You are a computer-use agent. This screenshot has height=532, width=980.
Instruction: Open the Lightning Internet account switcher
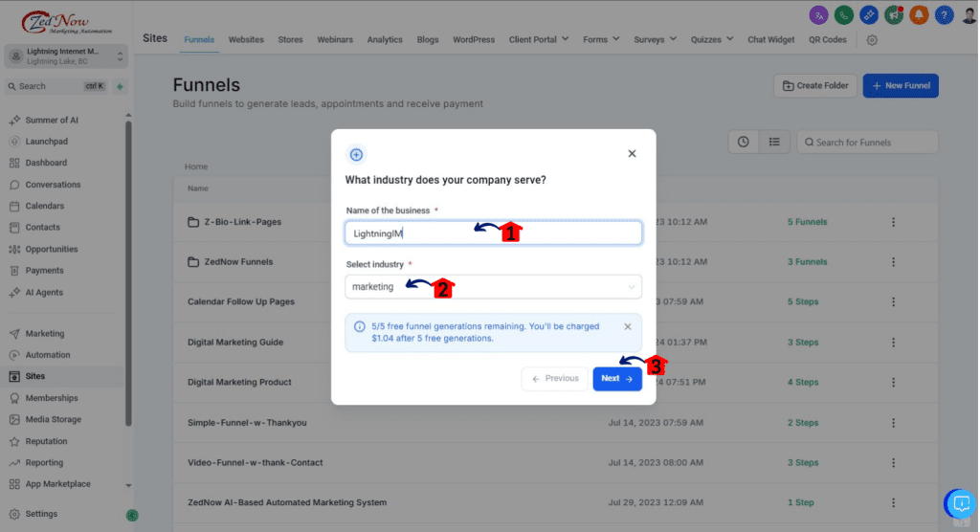[66, 56]
